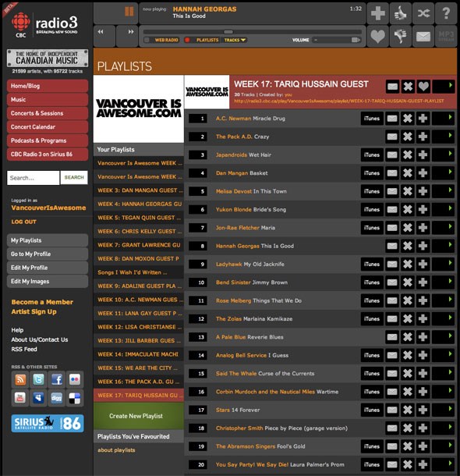Open the Christopher Smith artist link
Image resolution: width=460 pixels, height=476 pixels.
click(x=239, y=428)
